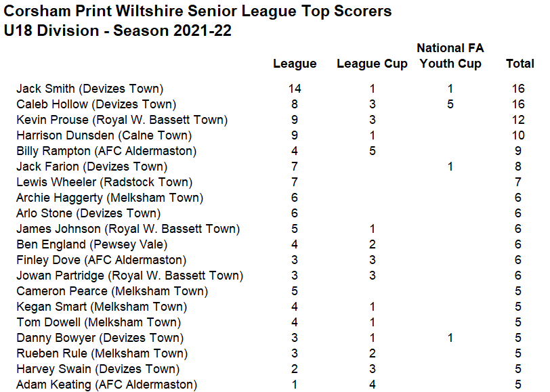Select Archie Haggerty (Melksham Town) name

point(110,198)
